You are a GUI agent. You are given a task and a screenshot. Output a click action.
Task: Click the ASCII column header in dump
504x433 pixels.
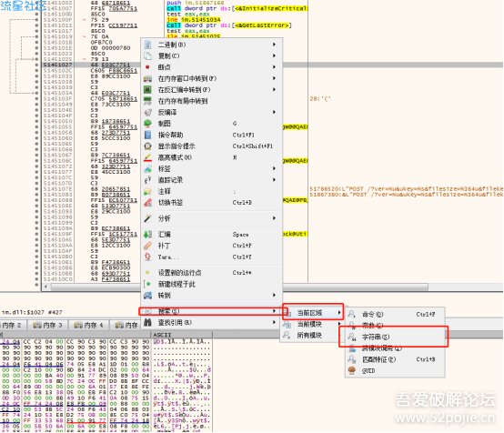coord(163,335)
